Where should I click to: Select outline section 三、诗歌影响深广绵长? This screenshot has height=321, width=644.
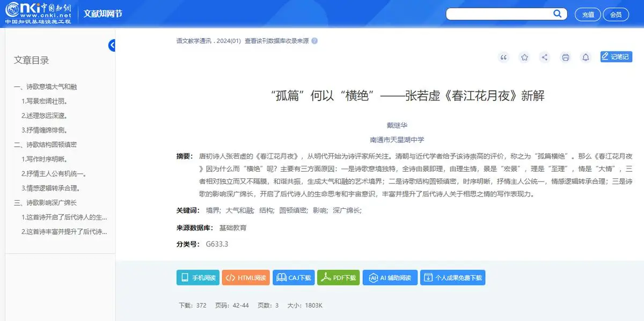pyautogui.click(x=45, y=202)
